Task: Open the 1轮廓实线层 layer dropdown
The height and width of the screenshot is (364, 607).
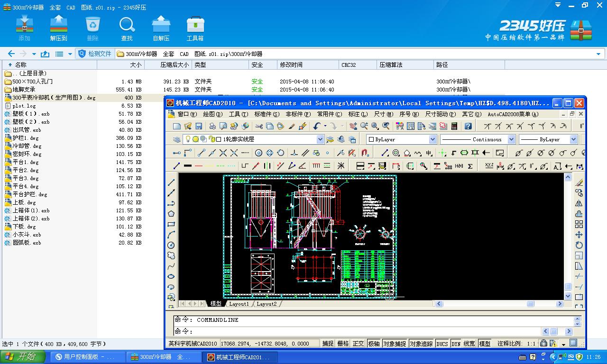Action: click(x=321, y=139)
